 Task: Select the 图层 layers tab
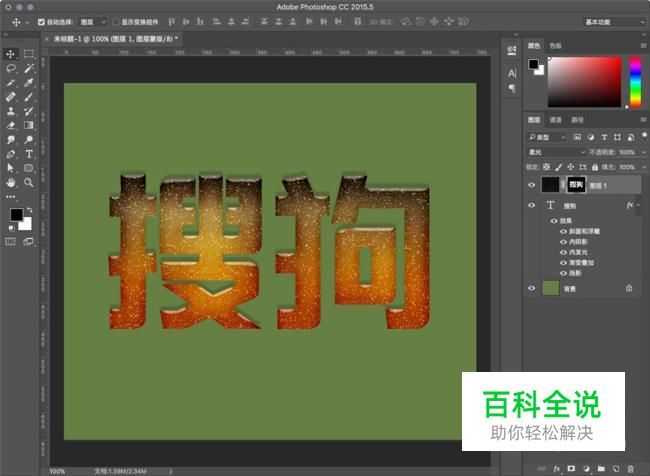coord(534,120)
